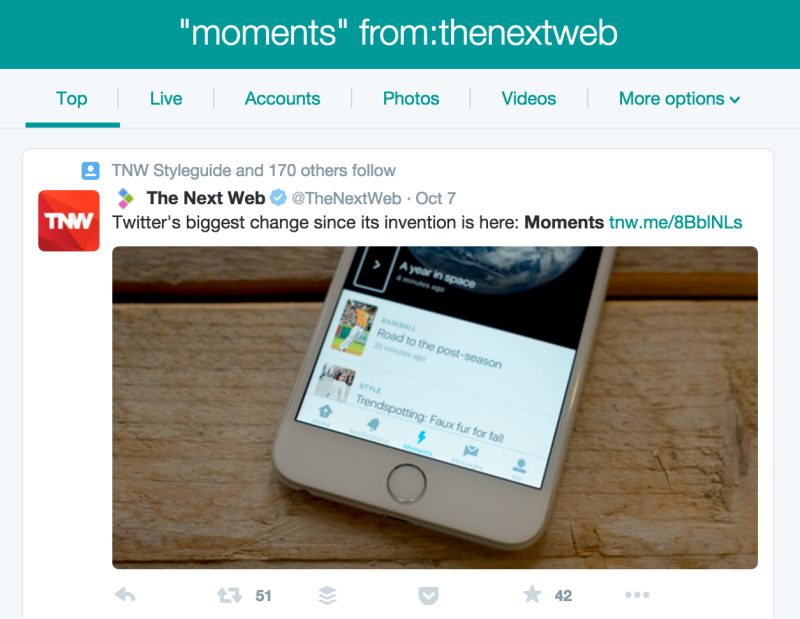Viewport: 800px width, 619px height.
Task: Switch to the Live tab
Action: (x=166, y=98)
